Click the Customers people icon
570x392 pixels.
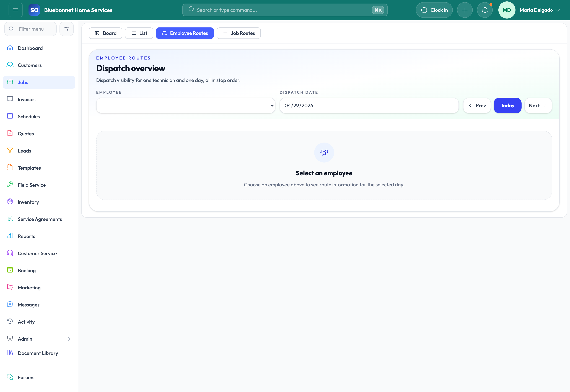coord(10,65)
